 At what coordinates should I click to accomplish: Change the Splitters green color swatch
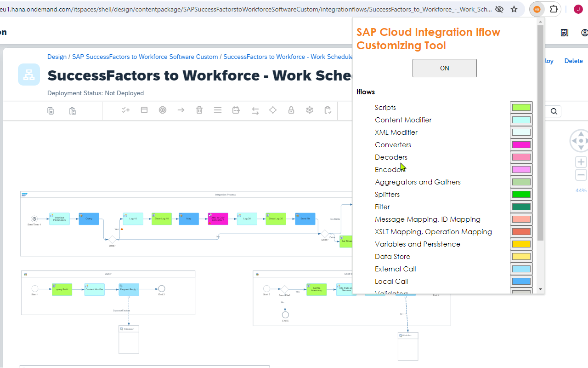(521, 195)
